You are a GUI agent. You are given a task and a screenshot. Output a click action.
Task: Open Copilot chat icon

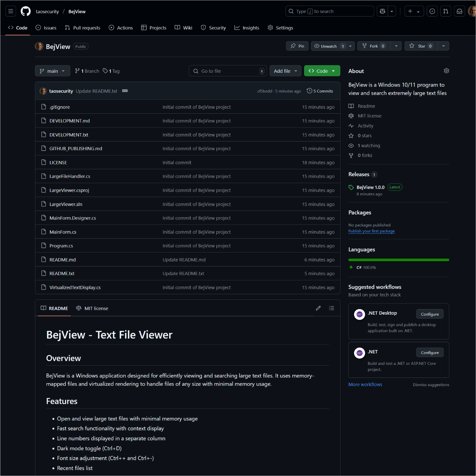pos(382,11)
